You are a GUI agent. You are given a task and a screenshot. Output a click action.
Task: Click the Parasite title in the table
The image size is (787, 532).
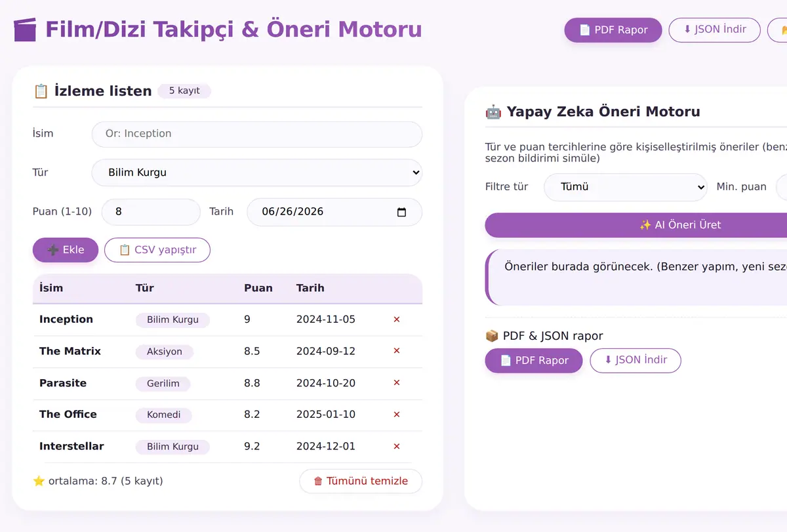(63, 383)
